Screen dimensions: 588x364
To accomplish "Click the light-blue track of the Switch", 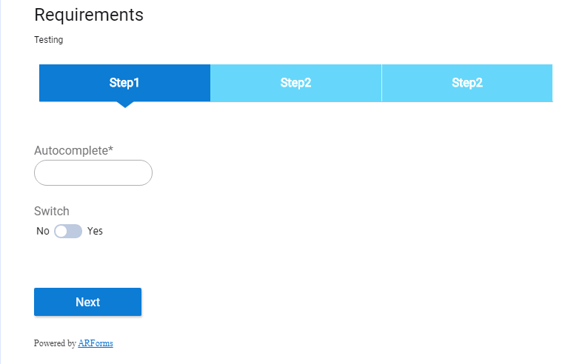I will point(74,231).
